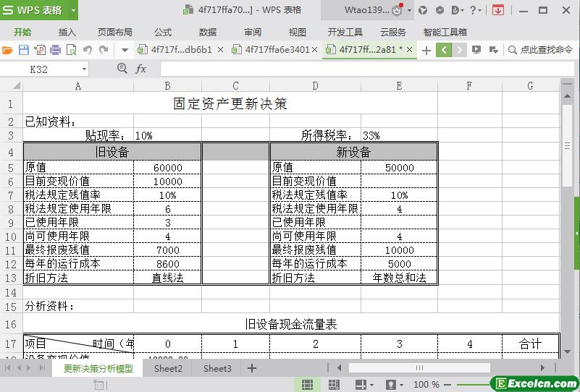The width and height of the screenshot is (580, 392).
Task: Open the 审阅 ribbon tab
Action: 253,32
